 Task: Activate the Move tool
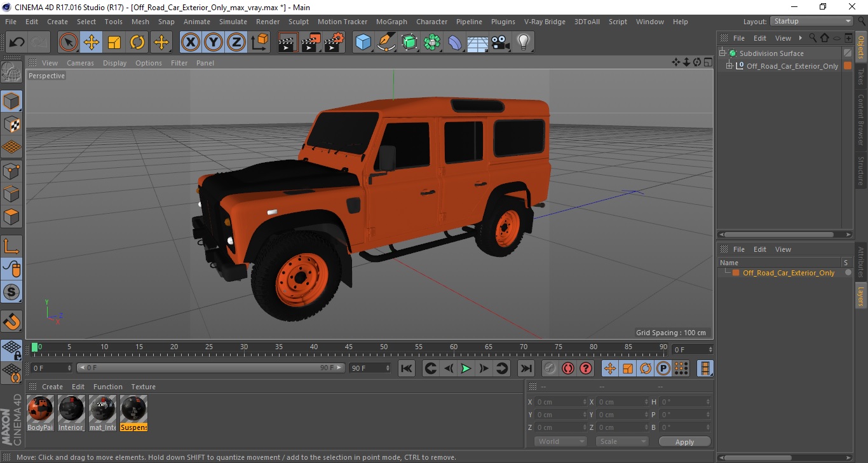(92, 43)
